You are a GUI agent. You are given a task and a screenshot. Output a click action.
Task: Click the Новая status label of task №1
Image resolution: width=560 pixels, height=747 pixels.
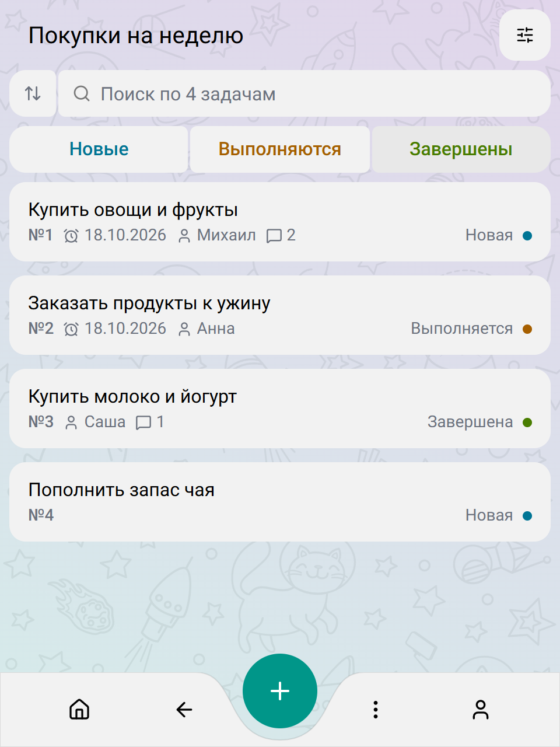coord(489,235)
